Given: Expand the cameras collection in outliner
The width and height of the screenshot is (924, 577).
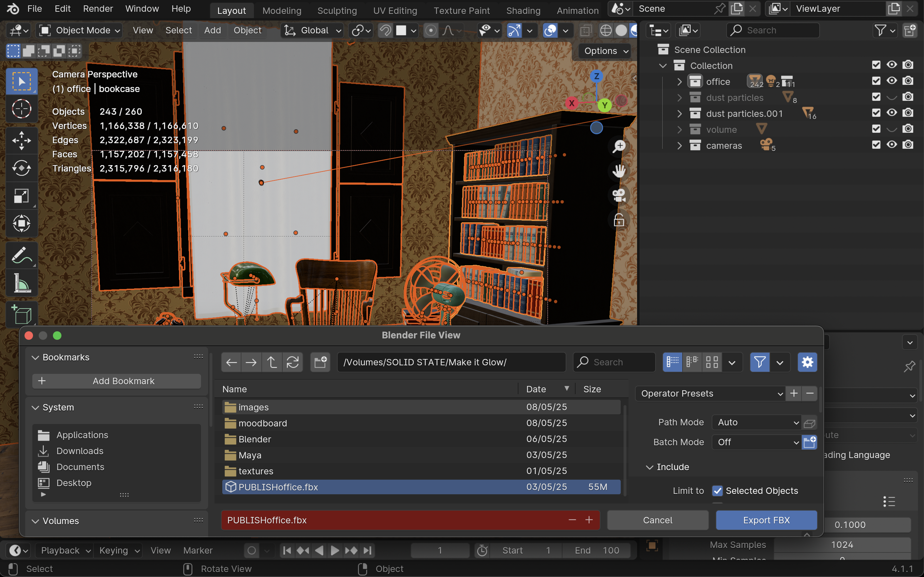Looking at the screenshot, I should pyautogui.click(x=680, y=146).
